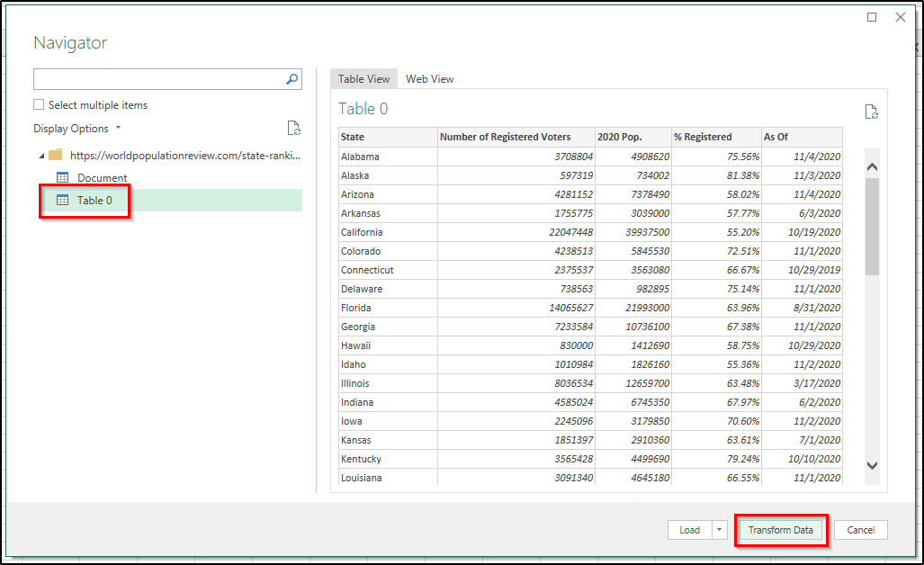Click the Illinois cell
This screenshot has width=924, height=565.
[x=388, y=383]
